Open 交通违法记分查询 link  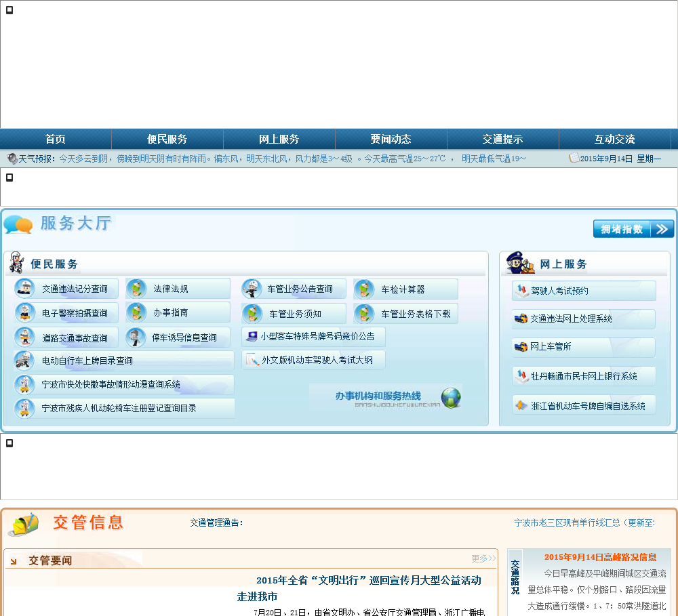(75, 289)
